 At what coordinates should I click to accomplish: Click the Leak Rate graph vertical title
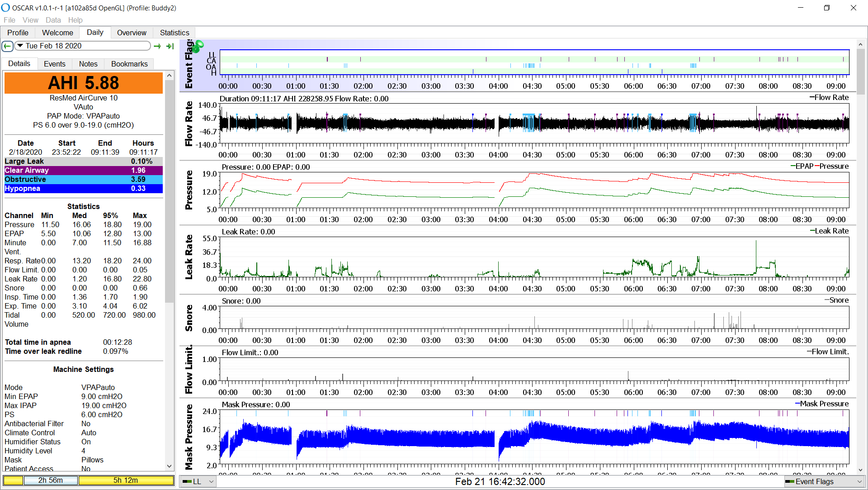click(x=189, y=257)
